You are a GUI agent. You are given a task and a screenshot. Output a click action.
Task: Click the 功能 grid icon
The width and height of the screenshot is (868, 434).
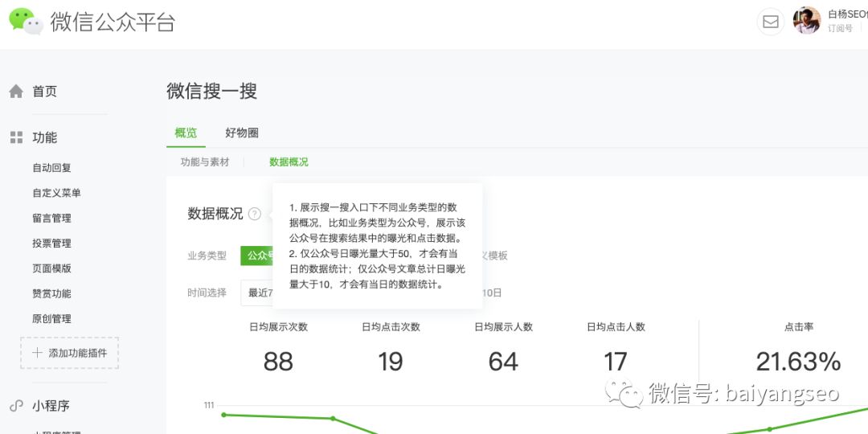click(x=17, y=137)
